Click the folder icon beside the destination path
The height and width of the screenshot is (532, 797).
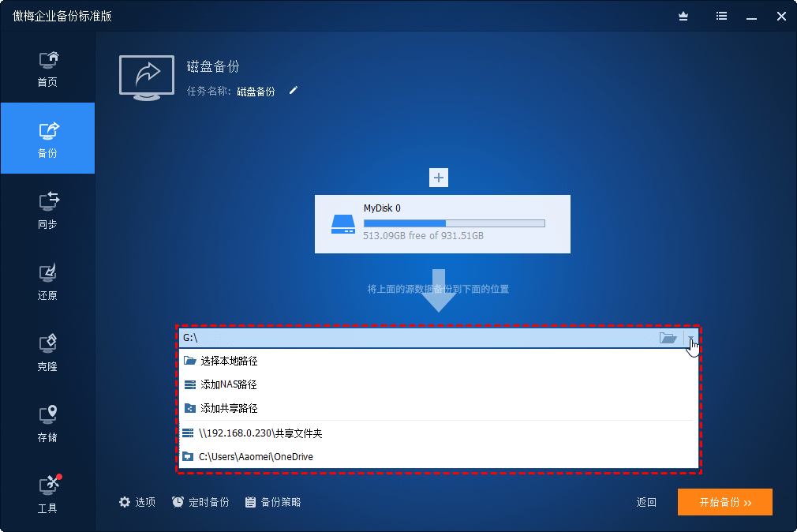coord(668,337)
